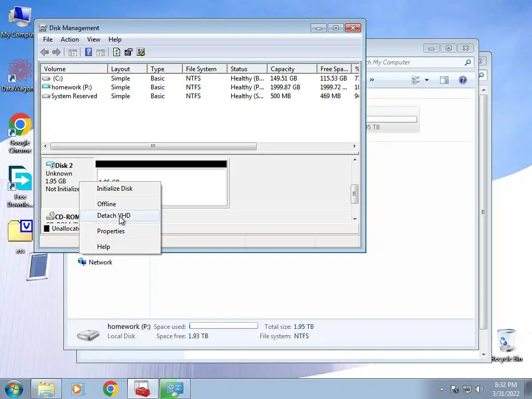Choose Help from the context menu
This screenshot has height=399, width=532.
click(120, 247)
